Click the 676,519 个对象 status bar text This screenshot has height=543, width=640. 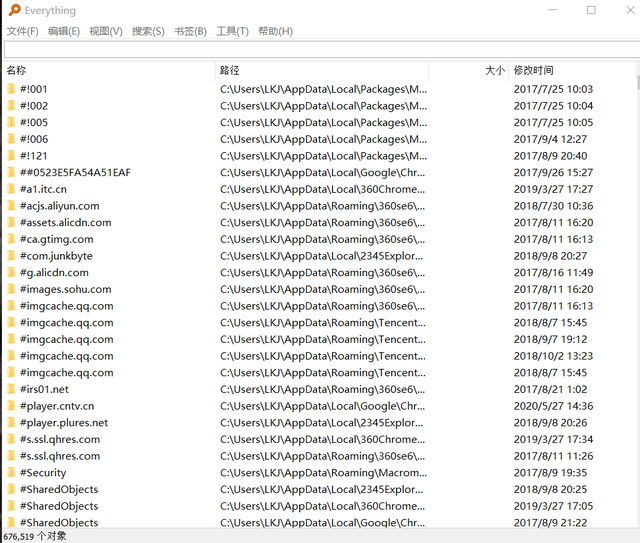pos(35,536)
